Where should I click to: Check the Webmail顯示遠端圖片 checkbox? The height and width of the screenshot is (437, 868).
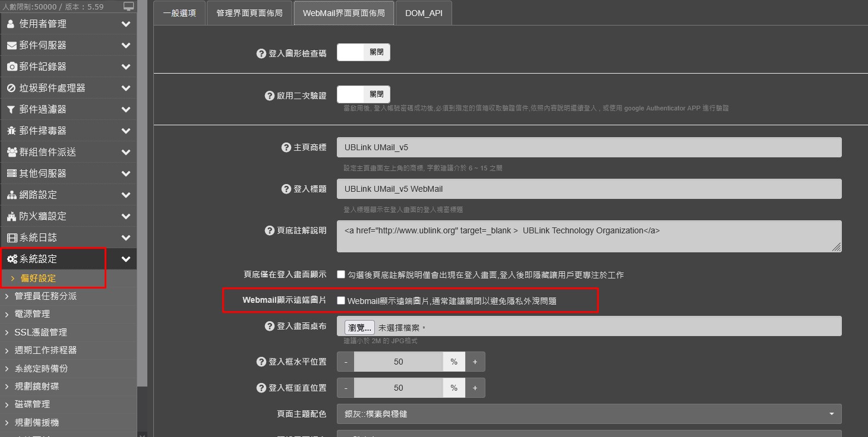tap(341, 300)
